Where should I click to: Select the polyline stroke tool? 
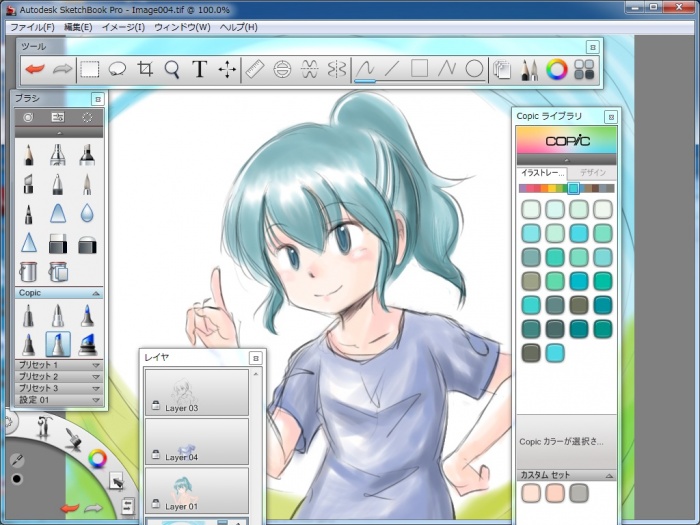pyautogui.click(x=447, y=69)
